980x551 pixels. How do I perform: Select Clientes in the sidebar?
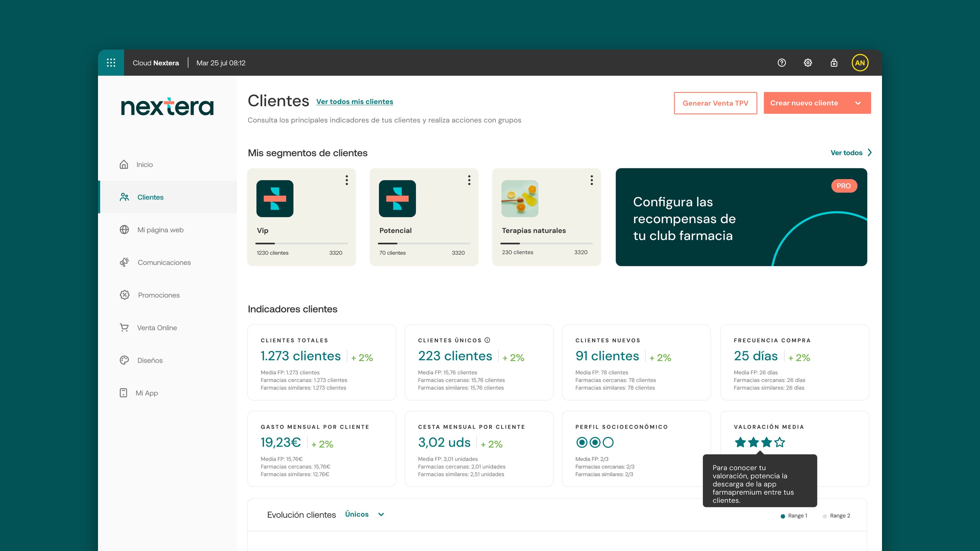click(168, 197)
